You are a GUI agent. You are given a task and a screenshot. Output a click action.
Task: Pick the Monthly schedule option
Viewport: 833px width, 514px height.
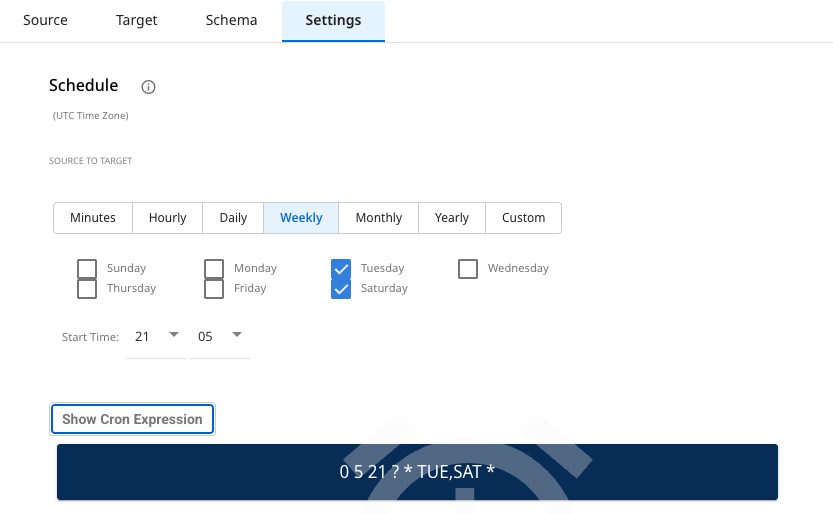click(379, 218)
